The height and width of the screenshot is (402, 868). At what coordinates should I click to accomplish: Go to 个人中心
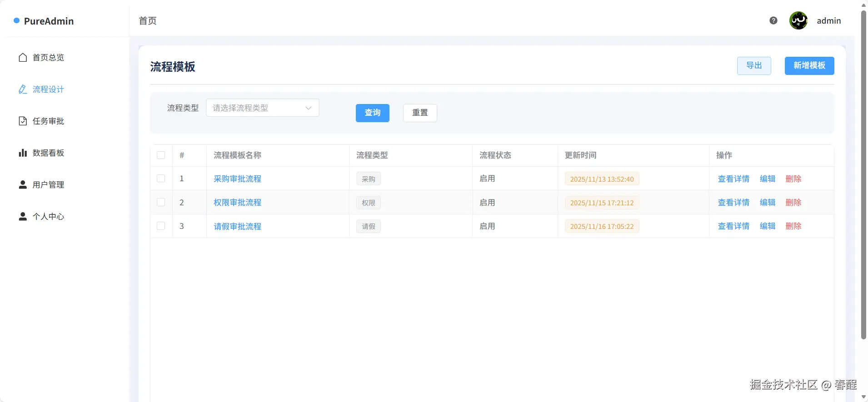pyautogui.click(x=48, y=217)
